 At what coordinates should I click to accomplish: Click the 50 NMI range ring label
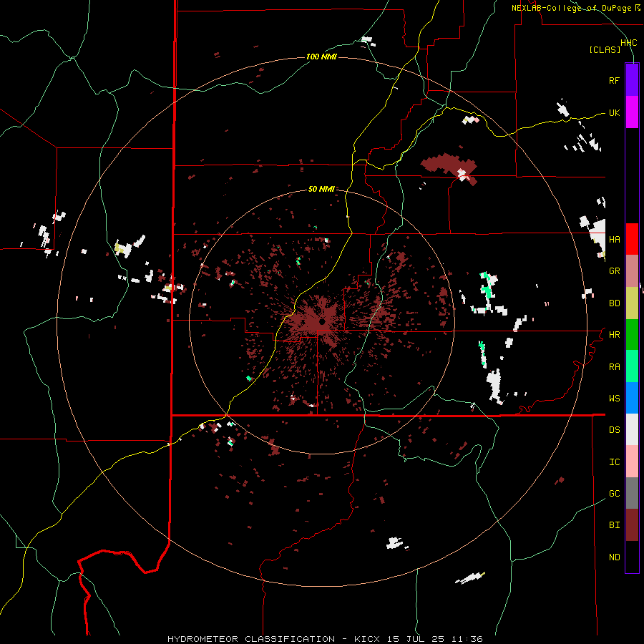321,189
